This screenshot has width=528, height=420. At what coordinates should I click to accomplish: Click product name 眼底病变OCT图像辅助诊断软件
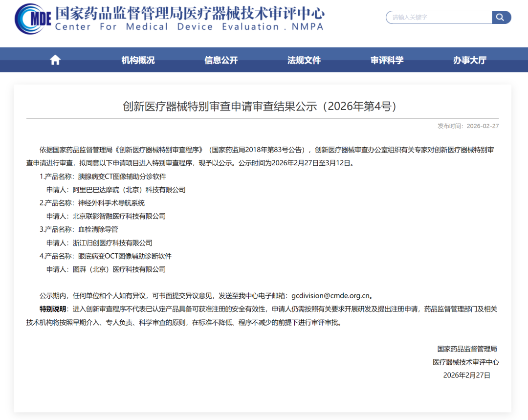[x=125, y=256]
